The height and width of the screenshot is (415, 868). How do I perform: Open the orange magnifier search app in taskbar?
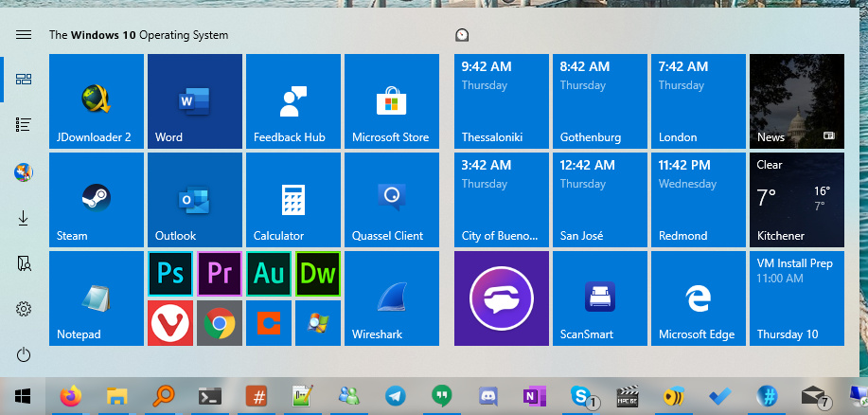click(x=164, y=396)
